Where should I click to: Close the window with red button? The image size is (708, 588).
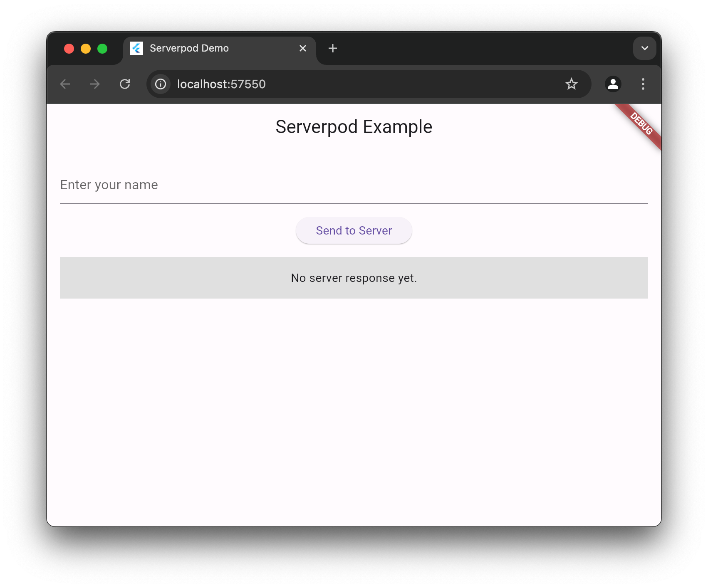tap(69, 49)
